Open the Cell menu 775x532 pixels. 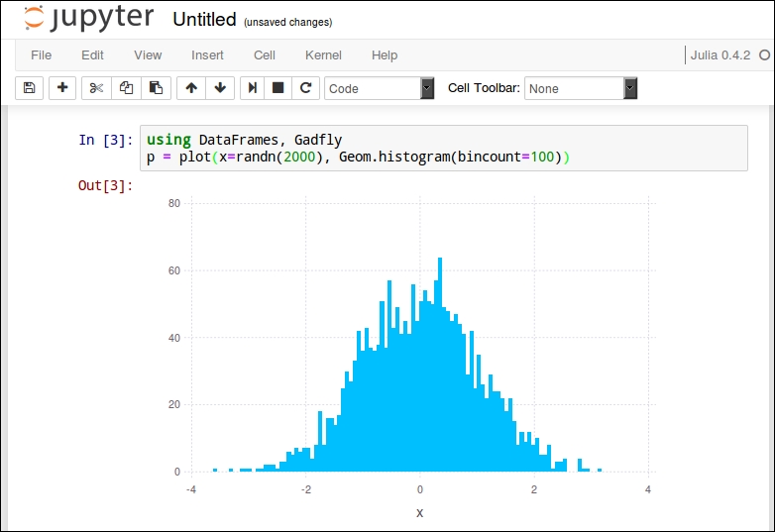265,55
